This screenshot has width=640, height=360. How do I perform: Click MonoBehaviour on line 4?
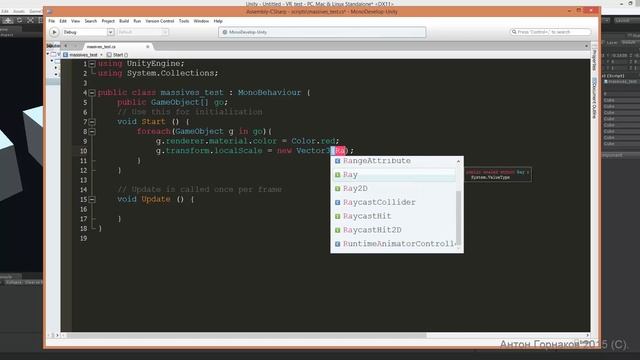pyautogui.click(x=269, y=93)
